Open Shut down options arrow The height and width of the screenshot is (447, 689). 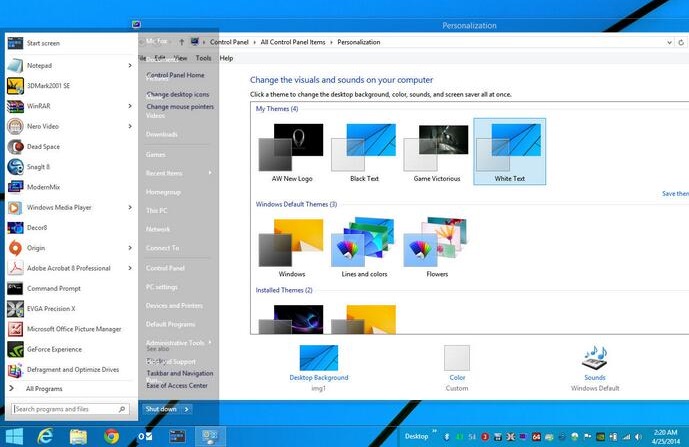(186, 409)
